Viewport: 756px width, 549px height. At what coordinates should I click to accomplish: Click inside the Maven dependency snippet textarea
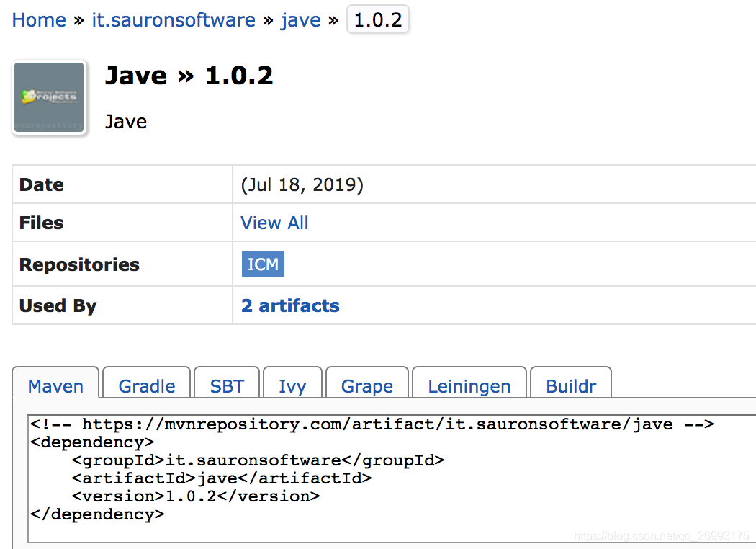[x=392, y=478]
